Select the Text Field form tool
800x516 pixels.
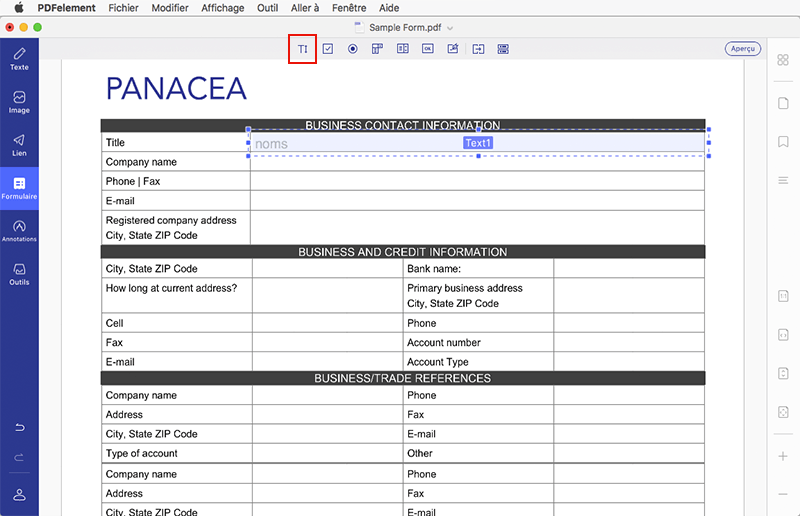[303, 49]
